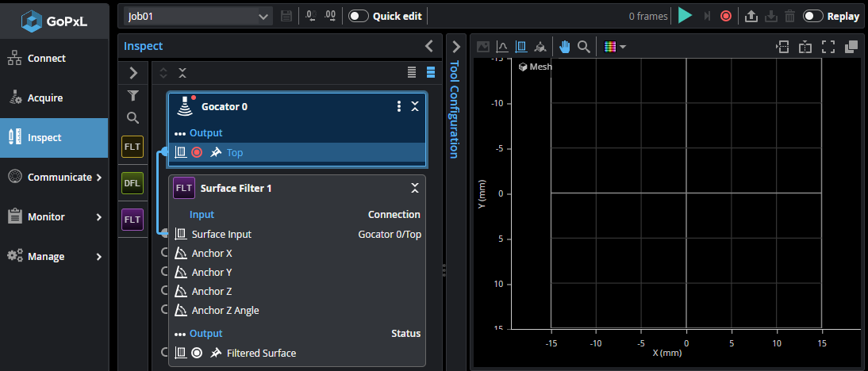Screen dimensions: 868x371
Task: Expand the Tool Configuration panel
Action: coord(455,47)
